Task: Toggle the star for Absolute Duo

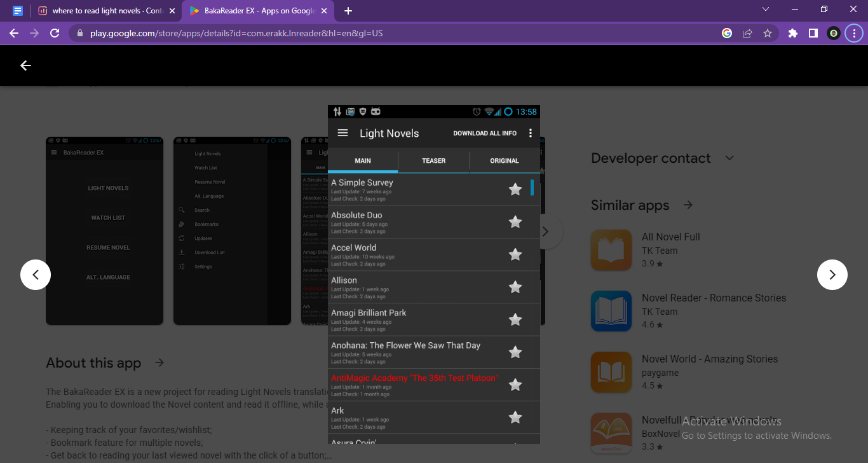Action: coord(515,222)
